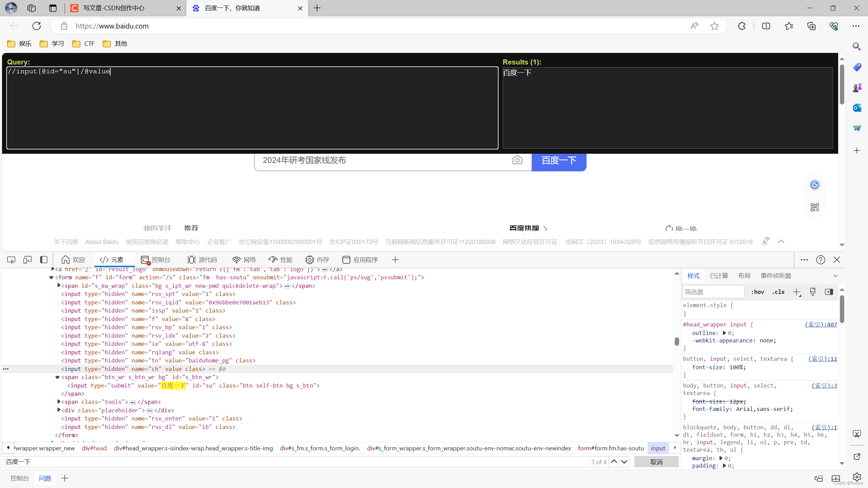Toggle device emulation icon in DevTools
The image size is (868, 488).
(x=27, y=260)
